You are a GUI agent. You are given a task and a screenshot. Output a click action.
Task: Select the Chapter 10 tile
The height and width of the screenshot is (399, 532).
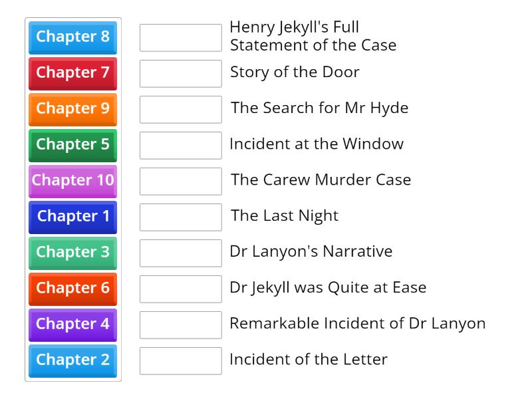click(72, 180)
